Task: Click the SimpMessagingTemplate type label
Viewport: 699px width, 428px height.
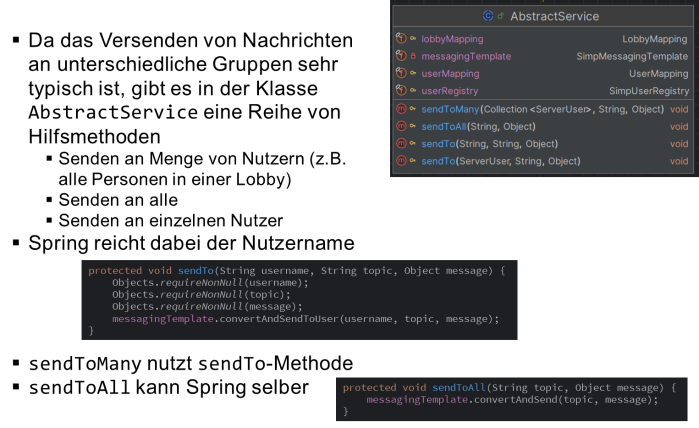Action: pyautogui.click(x=632, y=57)
